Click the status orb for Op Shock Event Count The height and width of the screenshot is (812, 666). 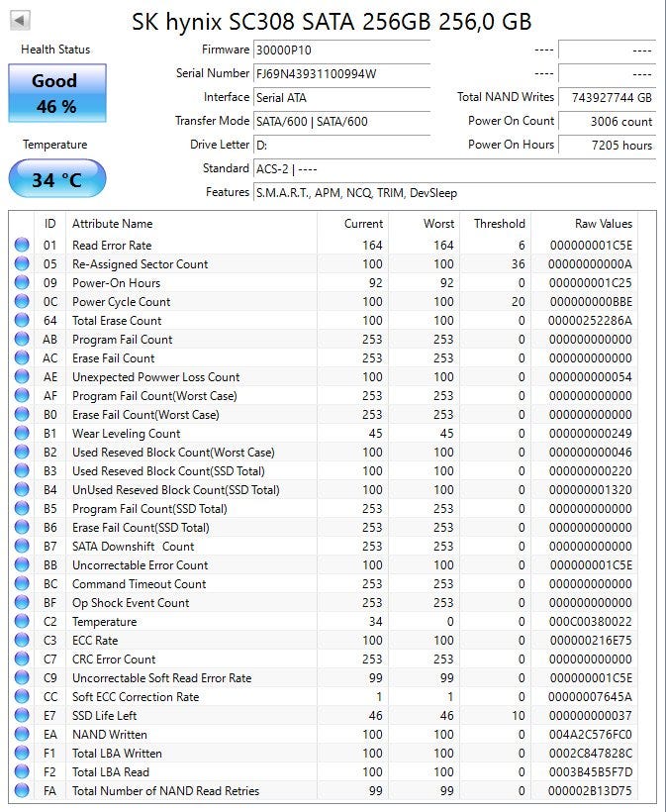coord(22,602)
